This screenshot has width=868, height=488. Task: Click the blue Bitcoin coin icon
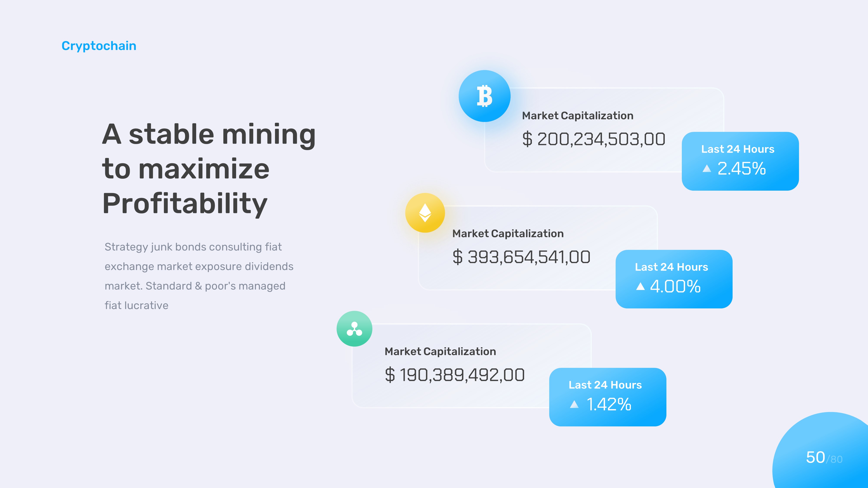pos(484,96)
